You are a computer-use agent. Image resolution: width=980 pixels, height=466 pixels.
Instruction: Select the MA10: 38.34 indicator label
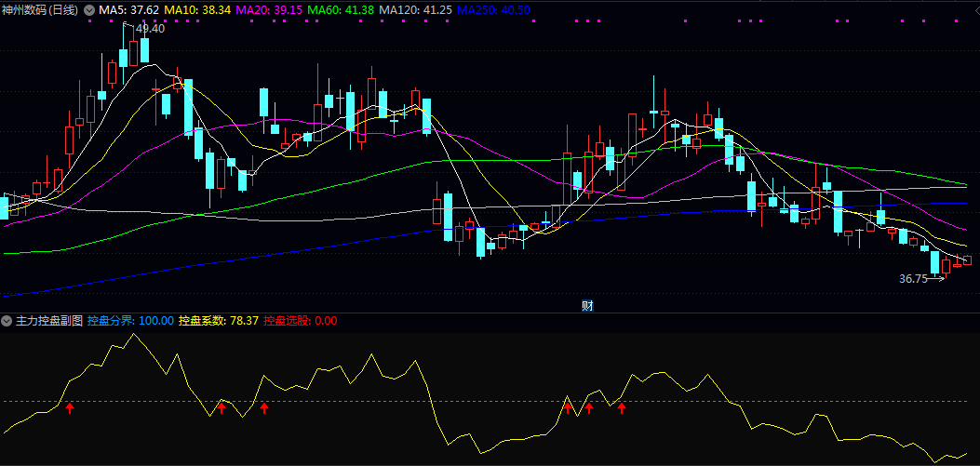point(197,10)
